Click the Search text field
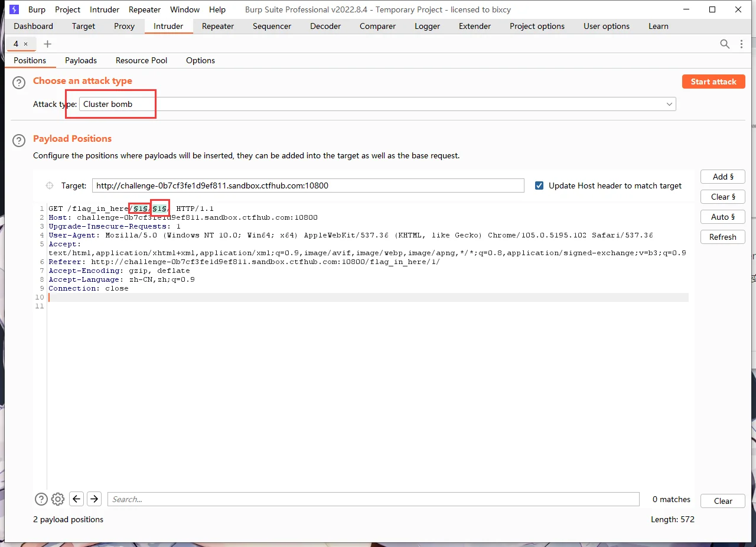Viewport: 756px width, 547px height. 373,499
